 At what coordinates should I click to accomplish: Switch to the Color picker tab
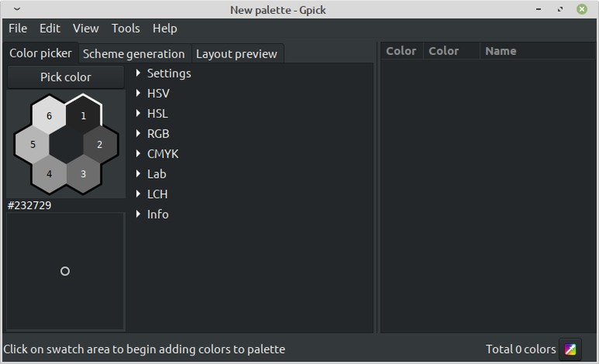40,53
